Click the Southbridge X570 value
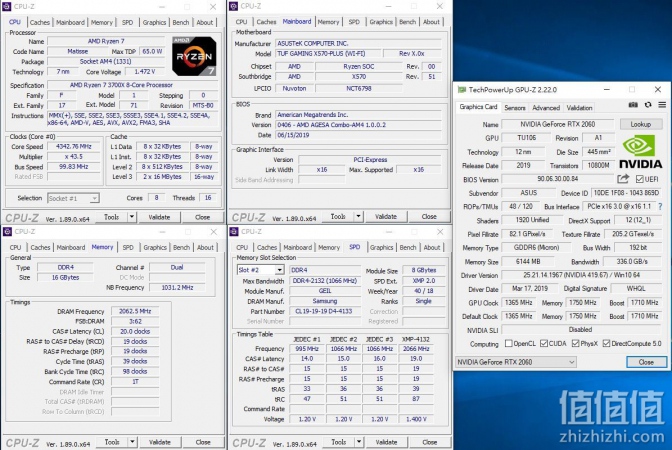The image size is (672, 450). [359, 77]
